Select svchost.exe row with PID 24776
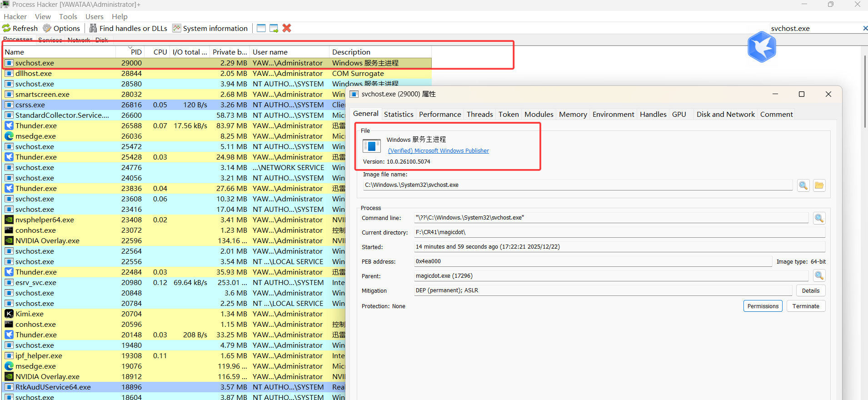868x400 pixels. click(174, 167)
